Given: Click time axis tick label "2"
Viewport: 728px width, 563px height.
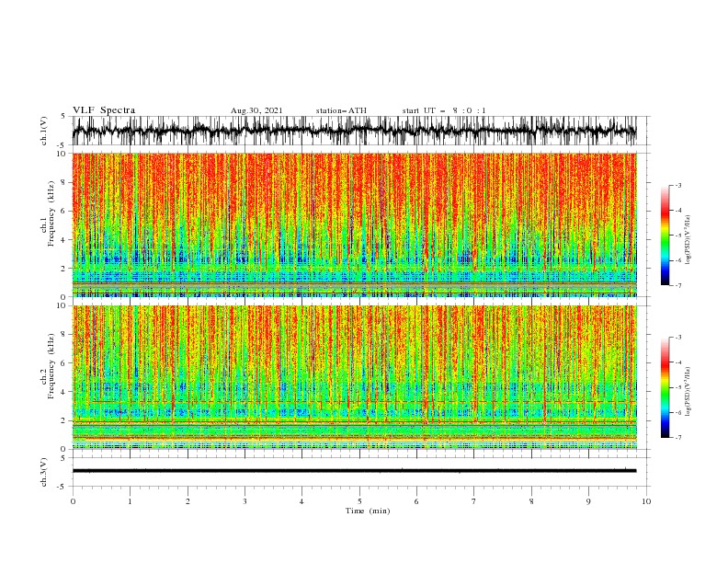Looking at the screenshot, I should click(188, 501).
